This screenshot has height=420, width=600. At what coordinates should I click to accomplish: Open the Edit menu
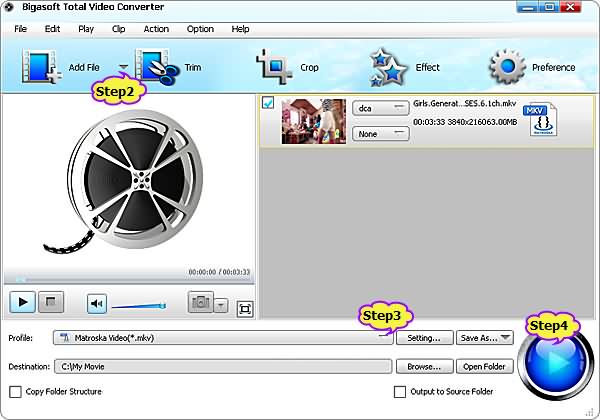click(52, 29)
